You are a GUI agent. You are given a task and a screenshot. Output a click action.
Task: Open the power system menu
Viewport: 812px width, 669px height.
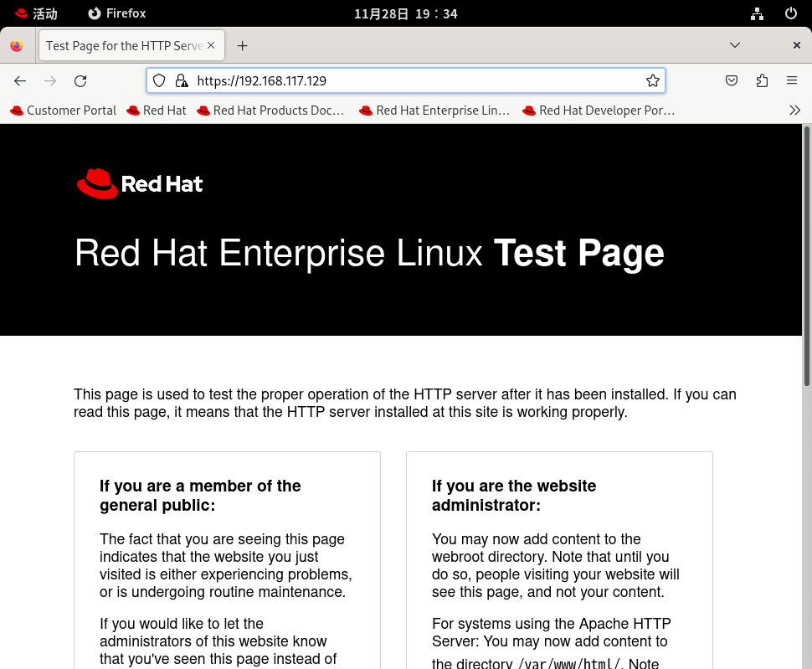click(791, 13)
